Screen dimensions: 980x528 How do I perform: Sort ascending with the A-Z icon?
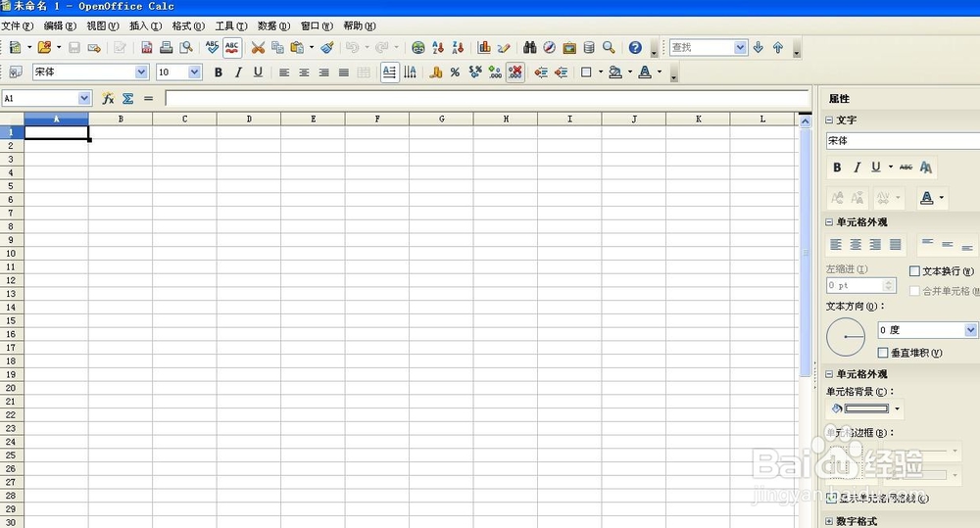(438, 47)
